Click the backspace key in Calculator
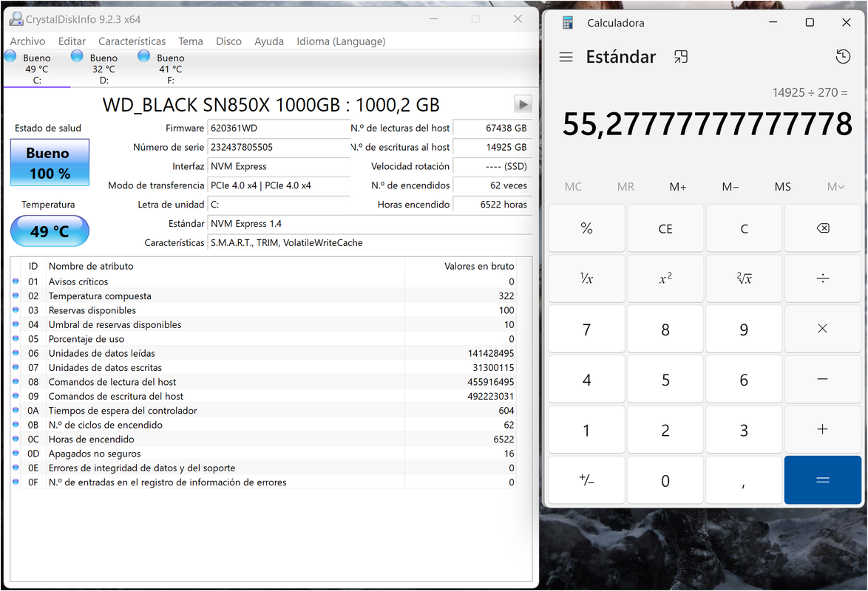This screenshot has height=591, width=868. (x=823, y=228)
